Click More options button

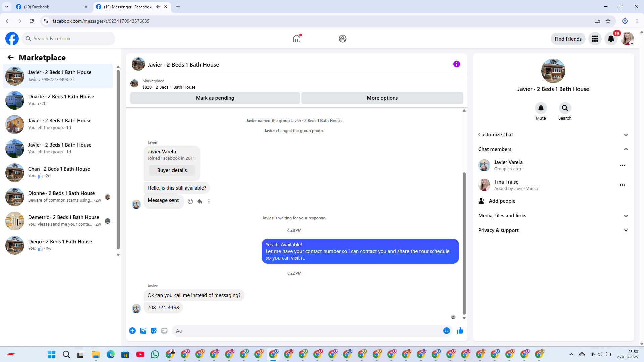click(x=382, y=98)
